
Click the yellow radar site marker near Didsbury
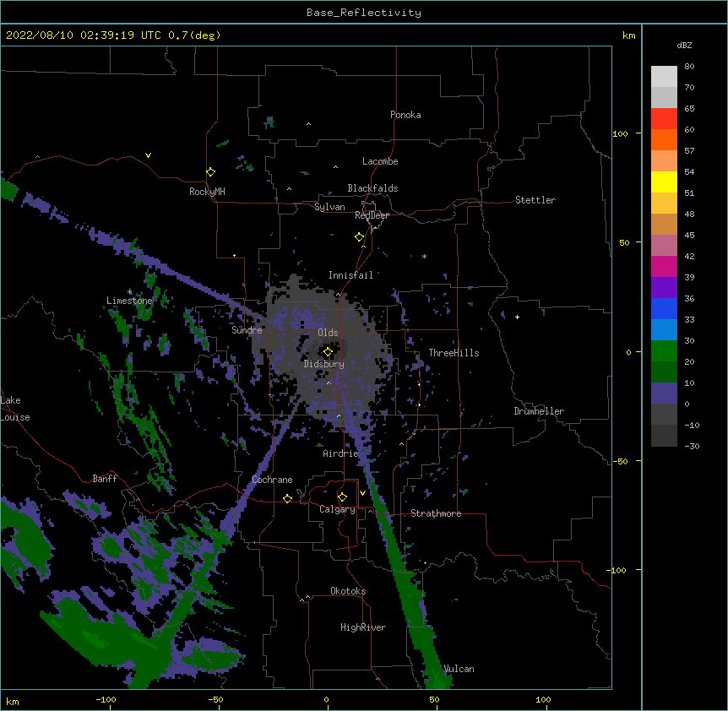click(328, 352)
